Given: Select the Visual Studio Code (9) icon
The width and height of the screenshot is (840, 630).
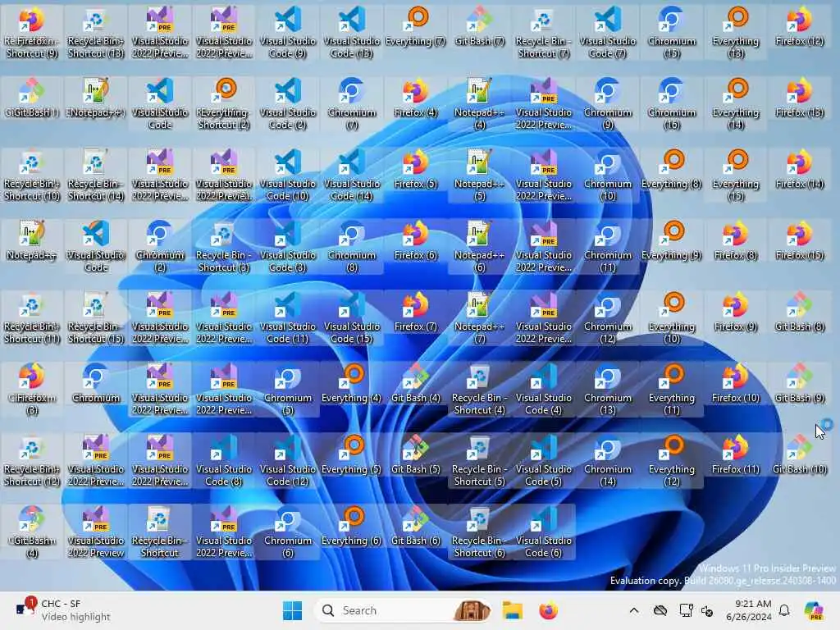Looking at the screenshot, I should [288, 32].
